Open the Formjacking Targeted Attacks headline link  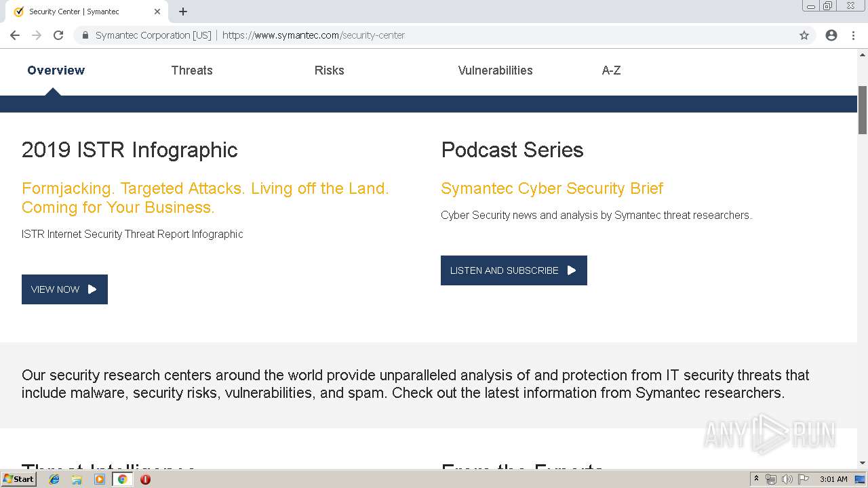[x=205, y=198]
